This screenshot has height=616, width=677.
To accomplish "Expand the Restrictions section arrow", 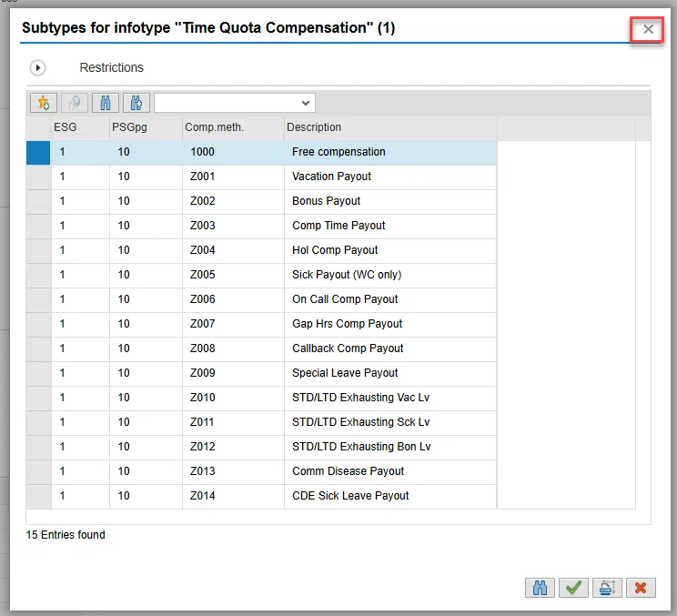I will click(38, 67).
